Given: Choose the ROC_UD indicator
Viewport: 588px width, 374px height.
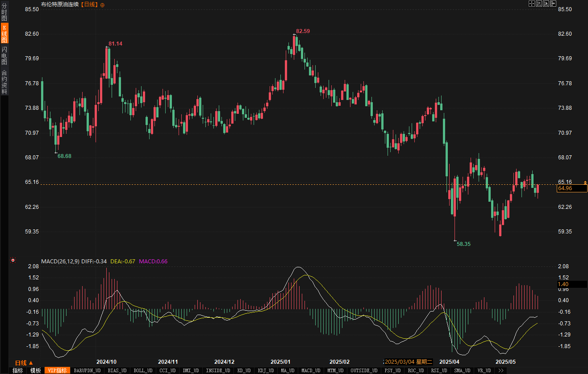Looking at the screenshot, I should (x=416, y=370).
